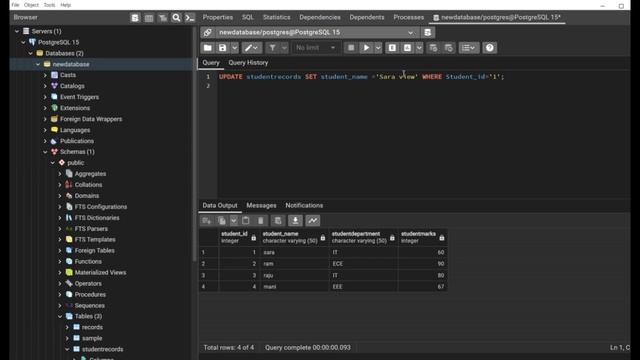Click the student_name column header

point(294,238)
